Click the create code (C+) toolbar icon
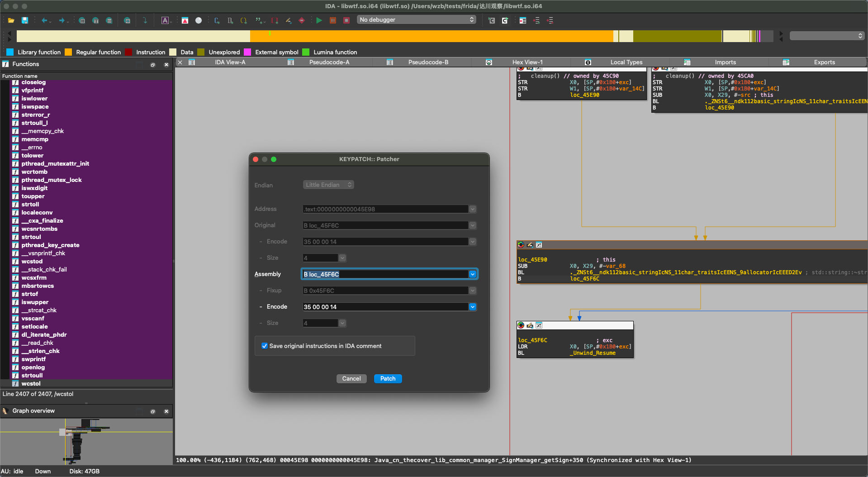Image resolution: width=868 pixels, height=477 pixels. pyautogui.click(x=217, y=20)
